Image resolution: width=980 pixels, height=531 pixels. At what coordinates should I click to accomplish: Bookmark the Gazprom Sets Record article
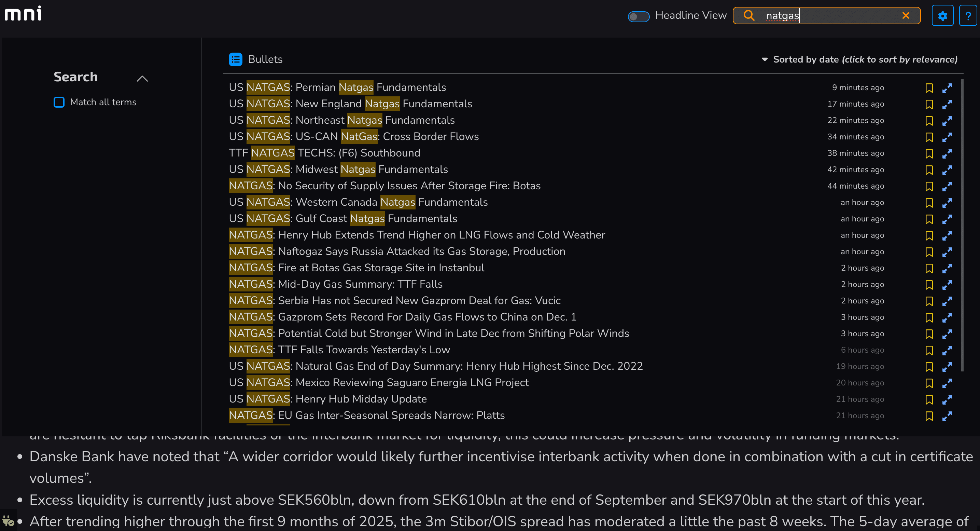coord(929,317)
